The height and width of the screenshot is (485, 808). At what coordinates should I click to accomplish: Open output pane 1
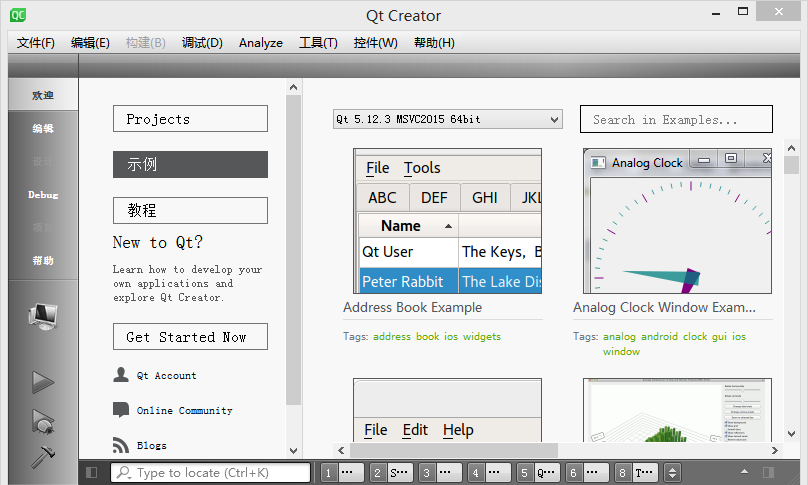(x=342, y=473)
